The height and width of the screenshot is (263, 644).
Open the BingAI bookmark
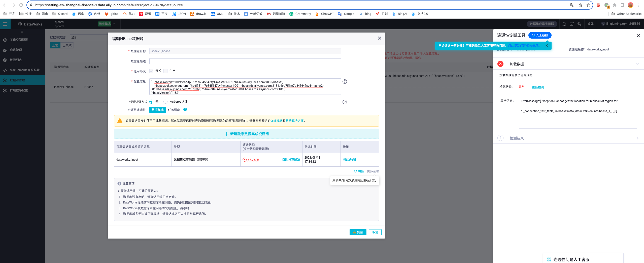399,14
